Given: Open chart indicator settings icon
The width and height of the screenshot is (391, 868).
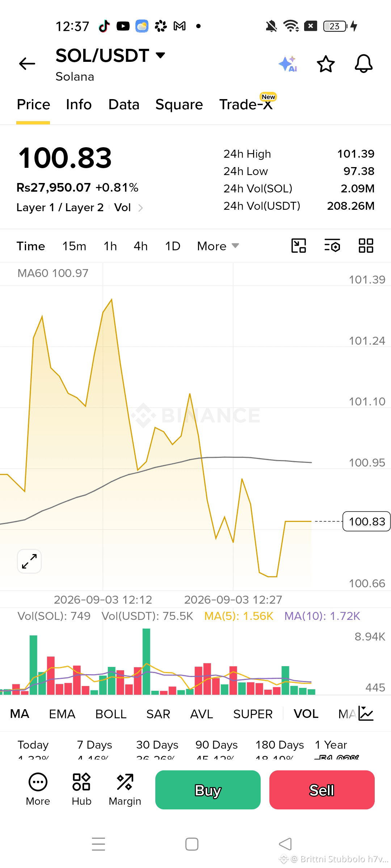Looking at the screenshot, I should pyautogui.click(x=332, y=246).
